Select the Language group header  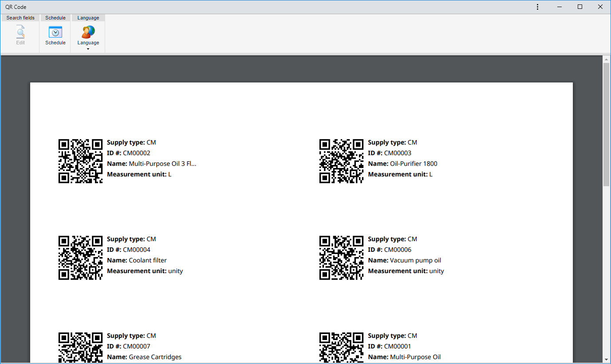coord(88,18)
